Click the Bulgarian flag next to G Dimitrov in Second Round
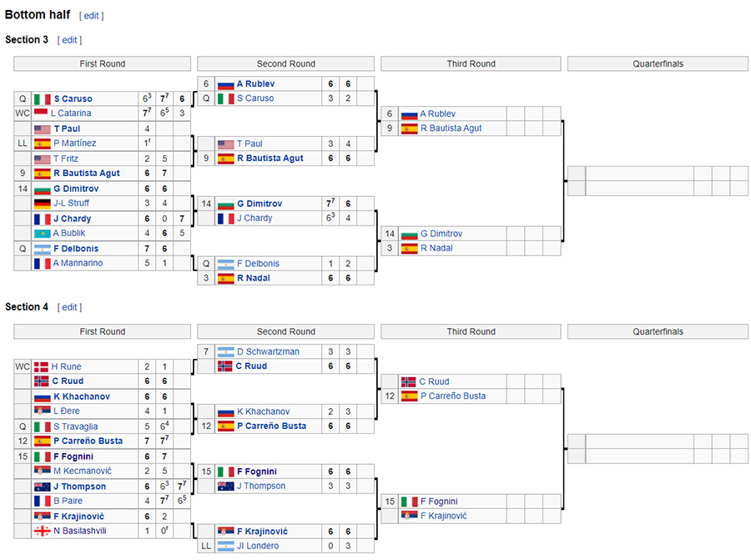The height and width of the screenshot is (560, 751). pos(225,204)
